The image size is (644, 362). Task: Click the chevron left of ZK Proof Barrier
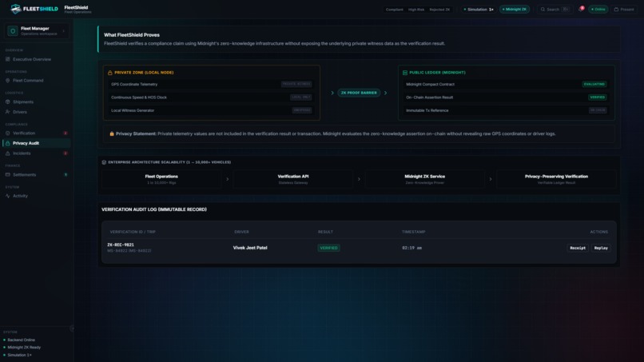coord(332,93)
